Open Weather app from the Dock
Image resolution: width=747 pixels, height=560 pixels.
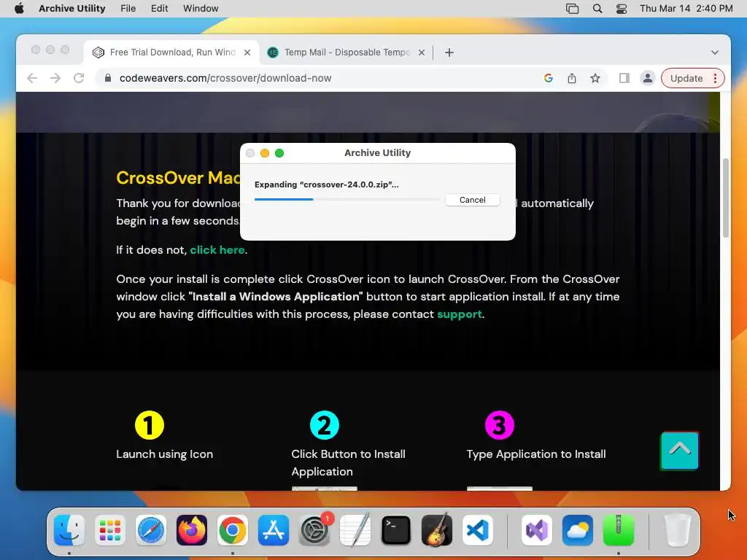578,530
